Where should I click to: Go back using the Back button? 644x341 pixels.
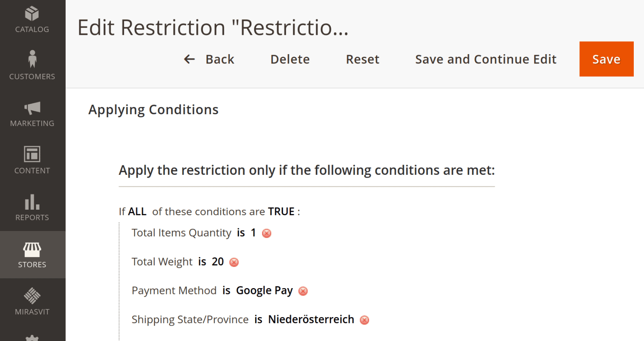click(x=209, y=59)
